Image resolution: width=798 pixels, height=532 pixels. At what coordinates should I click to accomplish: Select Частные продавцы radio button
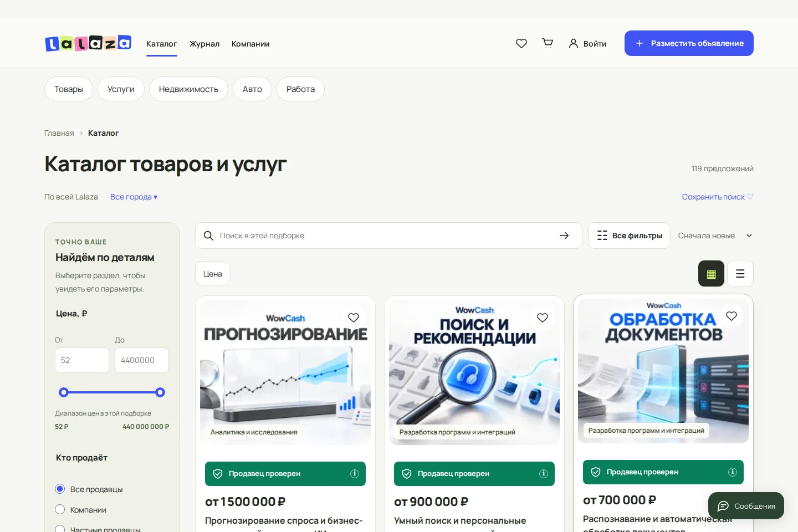tap(60, 529)
